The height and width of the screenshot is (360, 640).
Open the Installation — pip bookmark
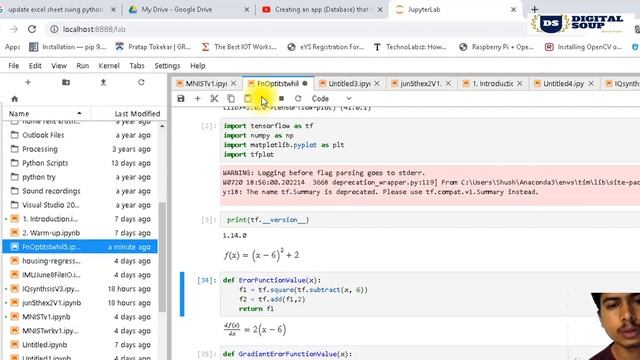68,47
